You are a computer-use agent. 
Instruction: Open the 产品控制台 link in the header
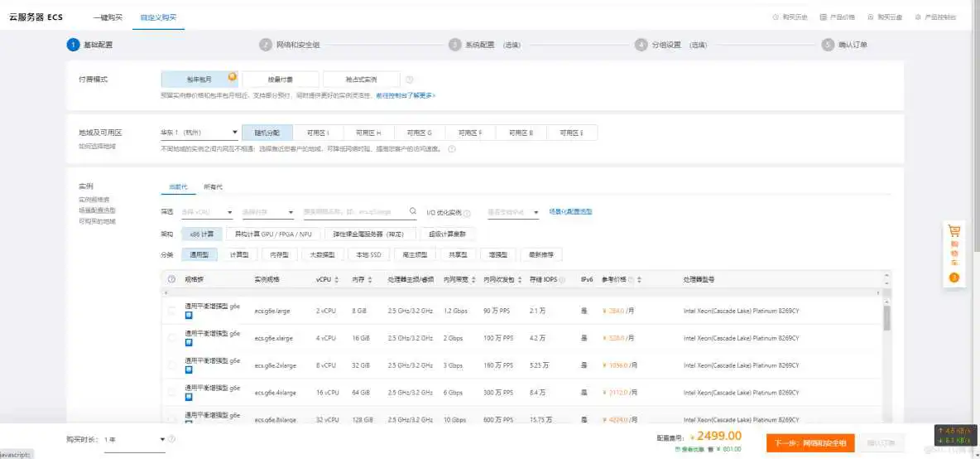[x=936, y=17]
